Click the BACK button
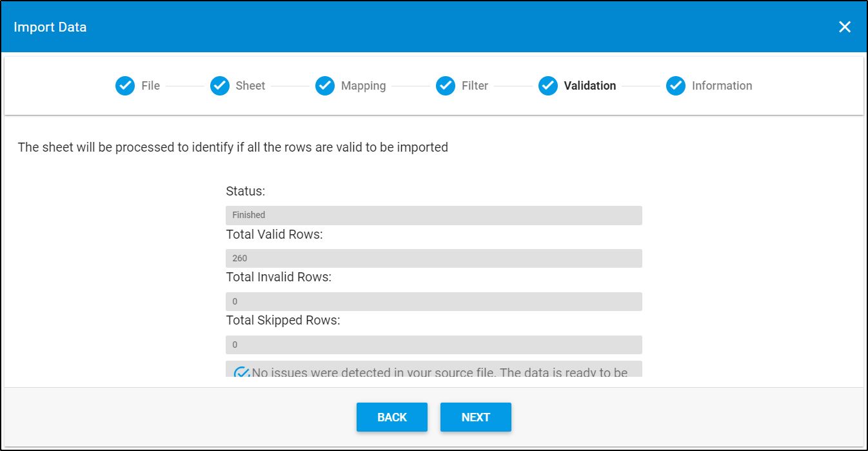Viewport: 868px width, 451px height. pyautogui.click(x=391, y=417)
